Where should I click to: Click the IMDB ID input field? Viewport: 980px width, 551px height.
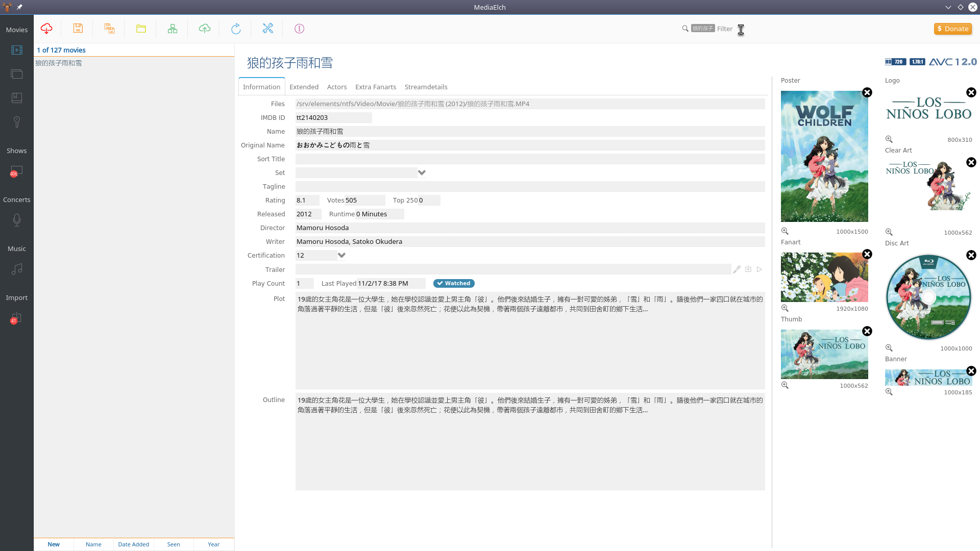(x=333, y=117)
